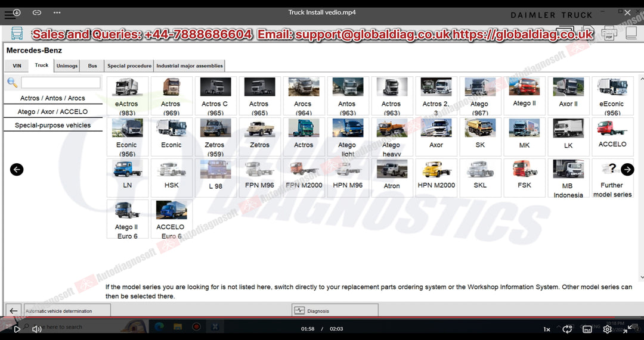Image resolution: width=644 pixels, height=340 pixels.
Task: Select the Antos (963) model tile
Action: point(348,95)
